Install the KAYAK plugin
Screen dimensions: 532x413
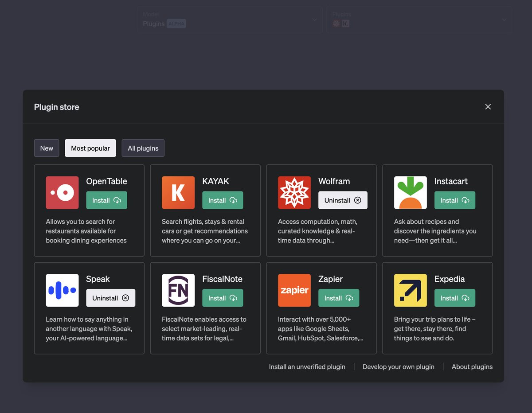click(223, 200)
